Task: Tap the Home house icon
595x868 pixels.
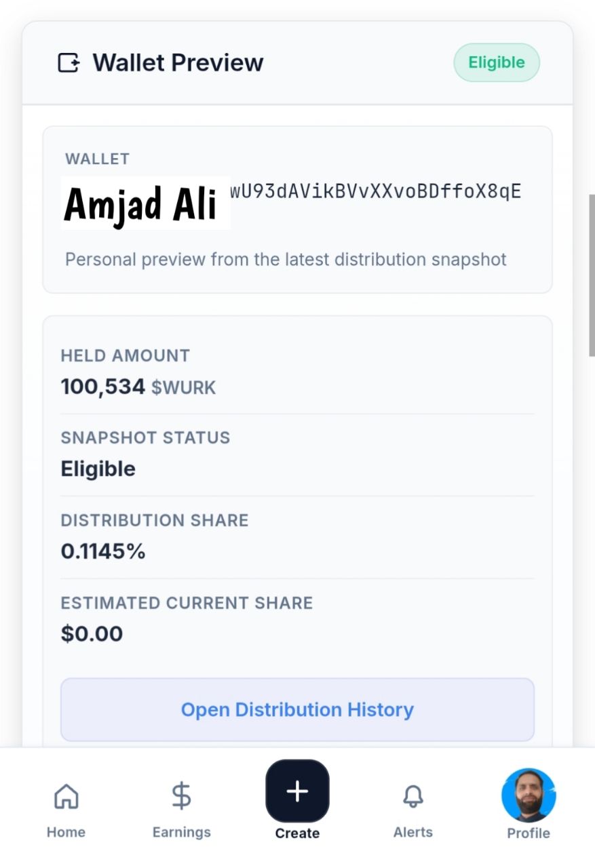Action: pos(66,795)
